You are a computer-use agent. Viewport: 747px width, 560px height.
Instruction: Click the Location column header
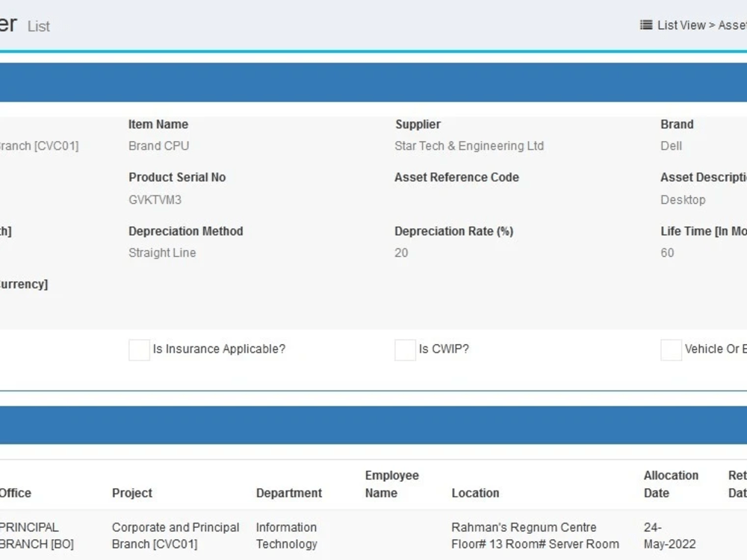pos(475,493)
